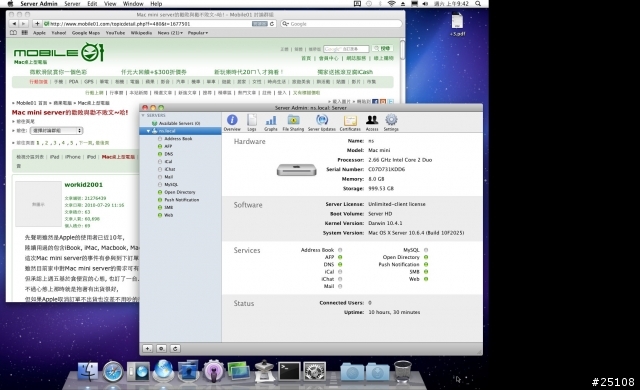Collapse the SERVERS section triangle
The height and width of the screenshot is (390, 640).
click(x=143, y=115)
